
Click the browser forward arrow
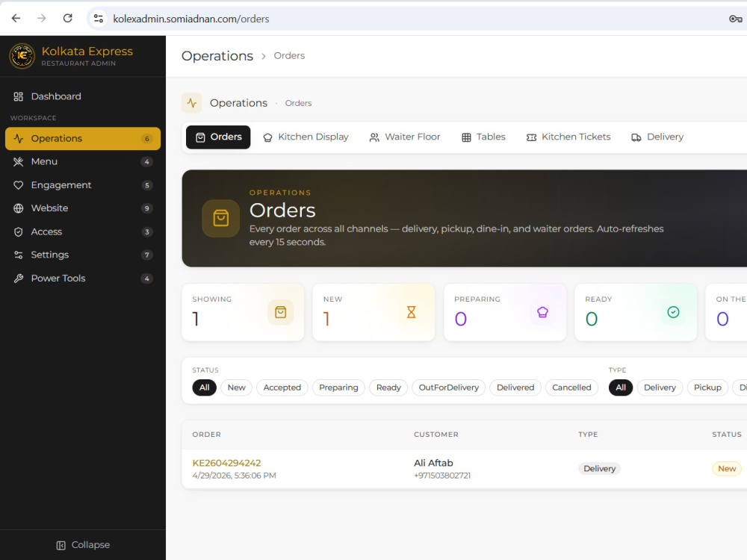(42, 18)
